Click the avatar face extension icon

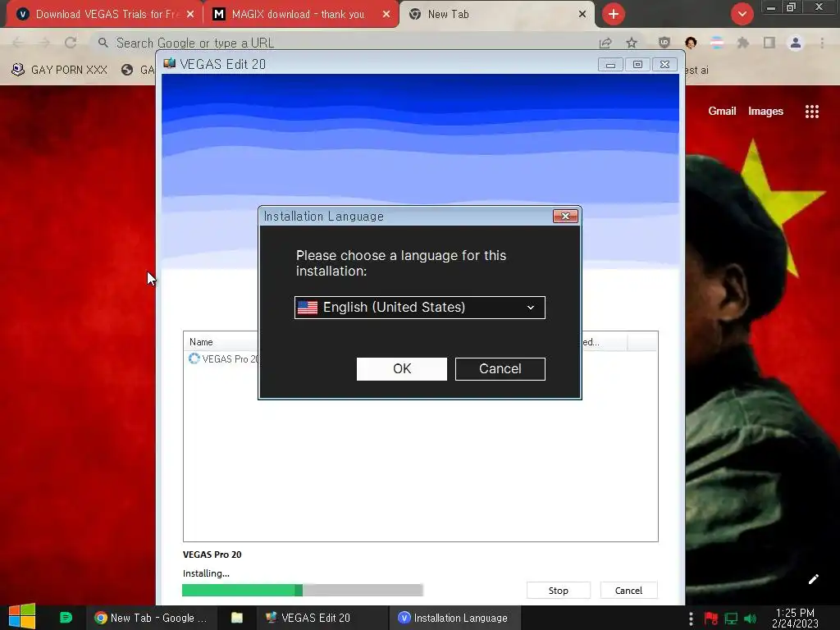(691, 43)
